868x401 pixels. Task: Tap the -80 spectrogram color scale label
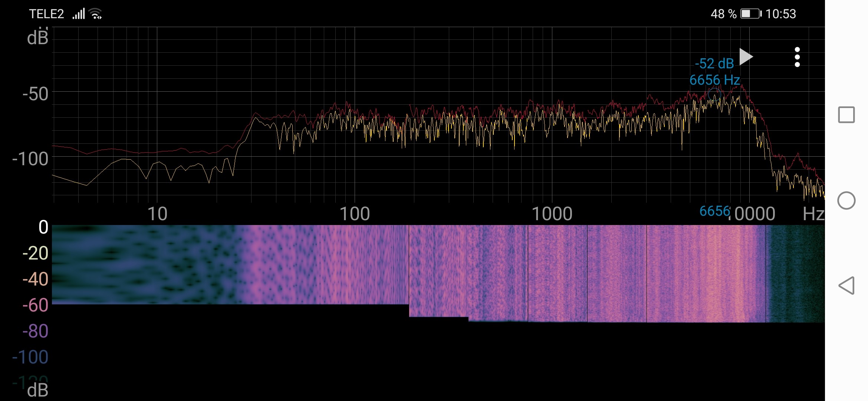tap(35, 331)
